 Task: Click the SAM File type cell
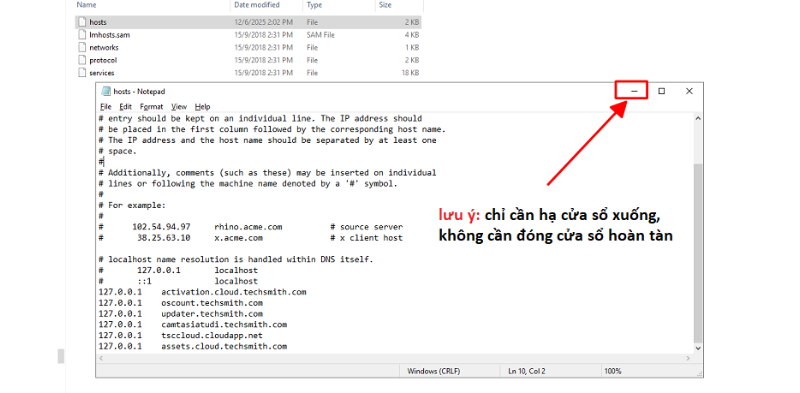tap(320, 35)
